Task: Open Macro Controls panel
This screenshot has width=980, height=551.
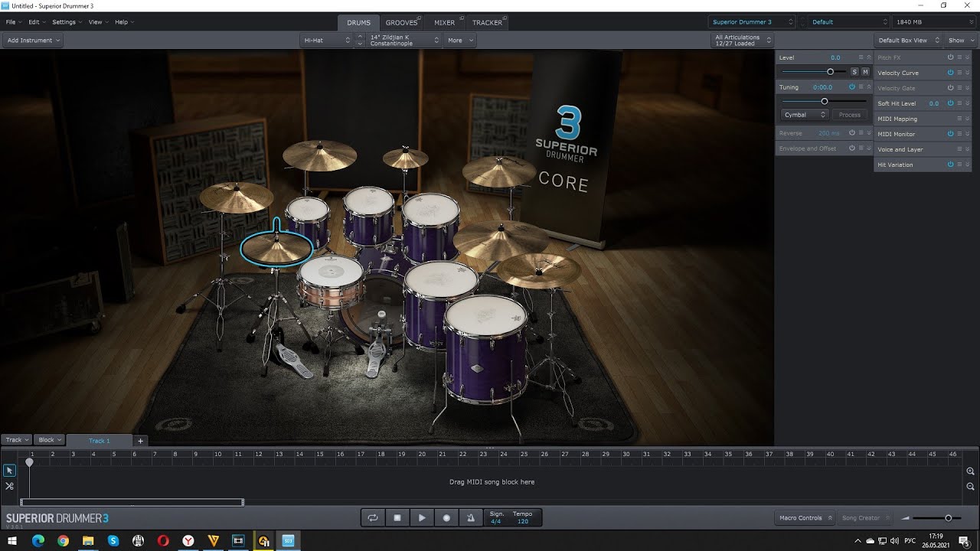Action: 805,518
